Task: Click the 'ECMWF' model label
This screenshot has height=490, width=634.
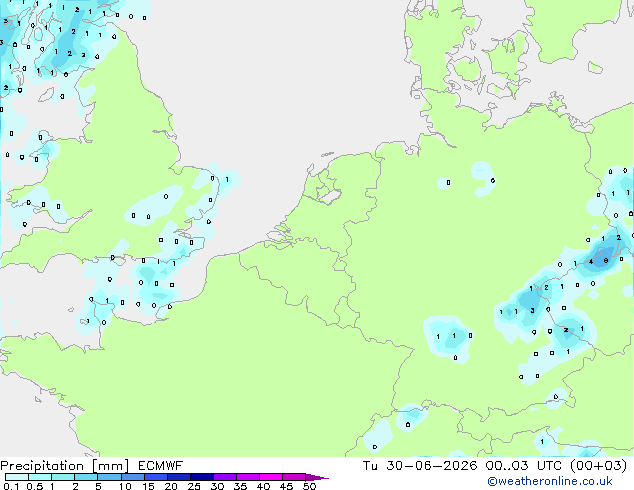Action: (x=161, y=466)
